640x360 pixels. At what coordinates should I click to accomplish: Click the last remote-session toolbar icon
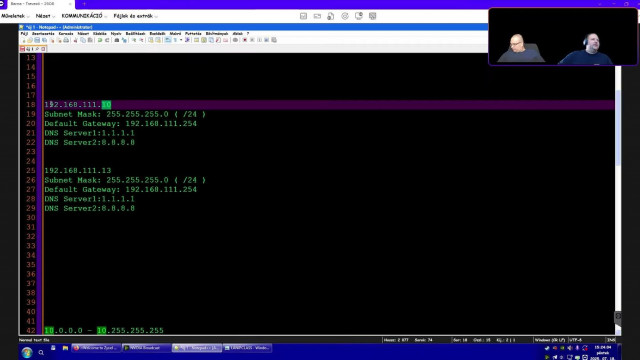coord(372,16)
